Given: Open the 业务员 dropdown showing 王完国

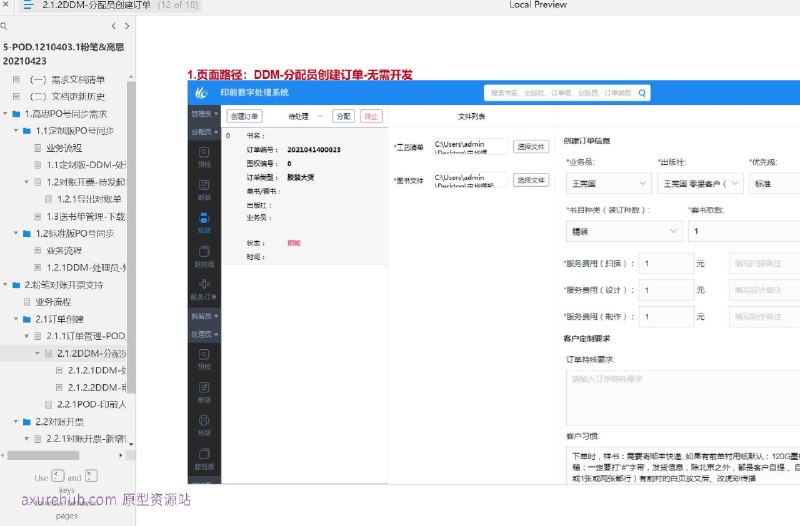Looking at the screenshot, I should (609, 183).
